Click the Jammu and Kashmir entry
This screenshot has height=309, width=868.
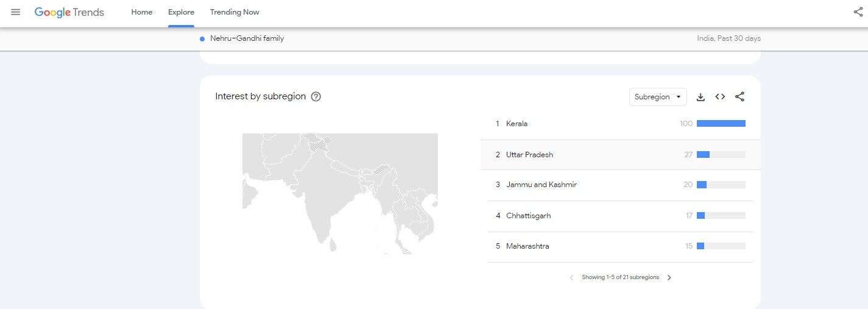point(541,185)
